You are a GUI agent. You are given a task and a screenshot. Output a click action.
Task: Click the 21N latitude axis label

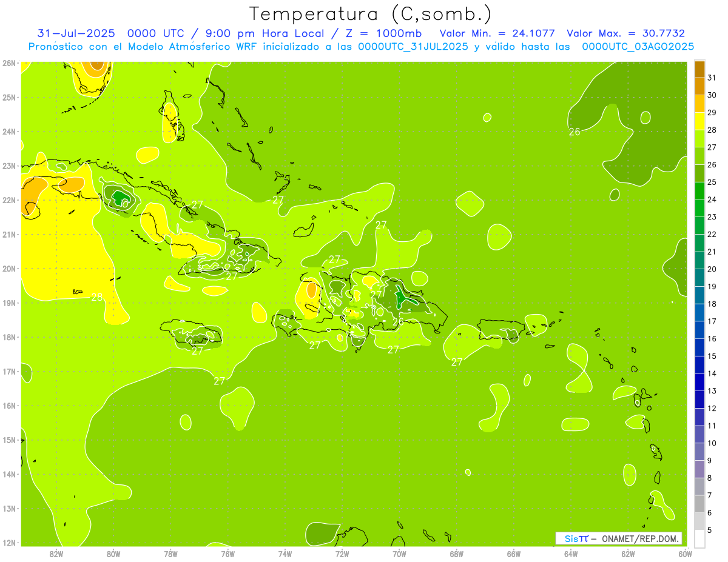click(10, 234)
